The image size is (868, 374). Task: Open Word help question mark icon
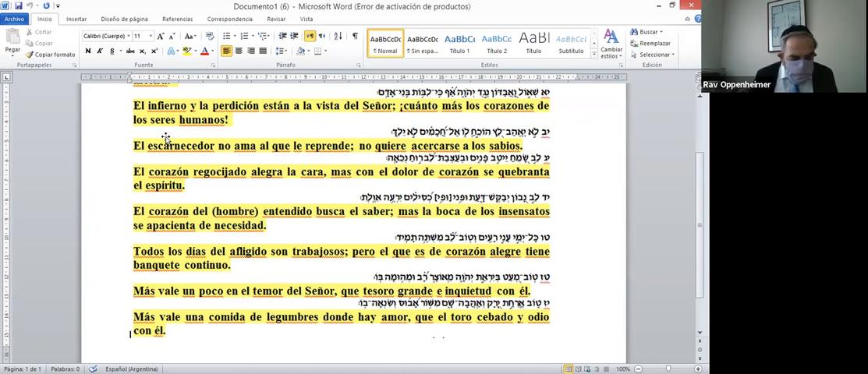click(x=698, y=19)
